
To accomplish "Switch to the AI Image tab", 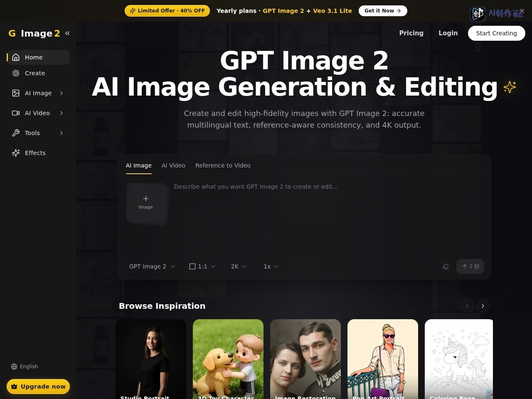I will click(x=139, y=165).
